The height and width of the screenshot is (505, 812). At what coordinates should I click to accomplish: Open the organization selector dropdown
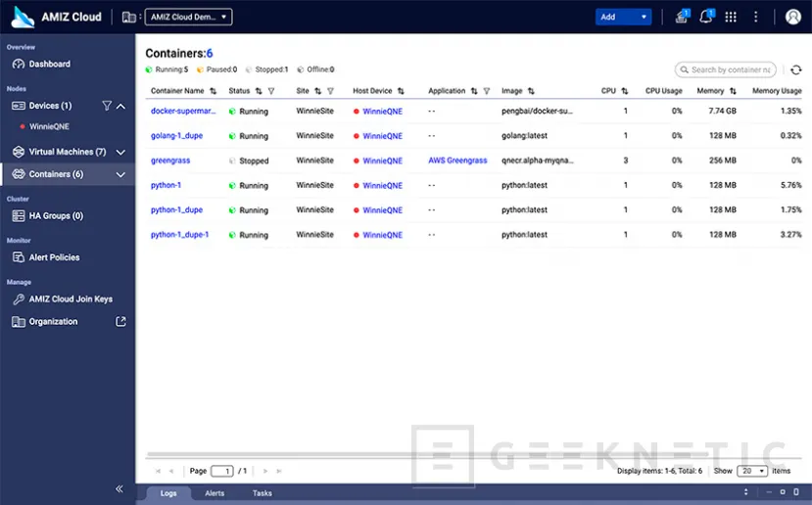coord(188,17)
